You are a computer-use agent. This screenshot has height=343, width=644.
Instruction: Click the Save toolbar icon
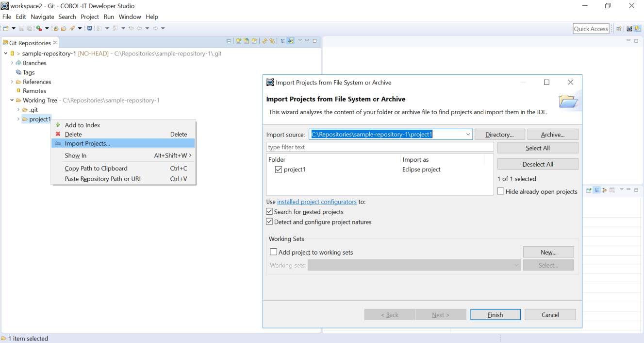tap(22, 28)
